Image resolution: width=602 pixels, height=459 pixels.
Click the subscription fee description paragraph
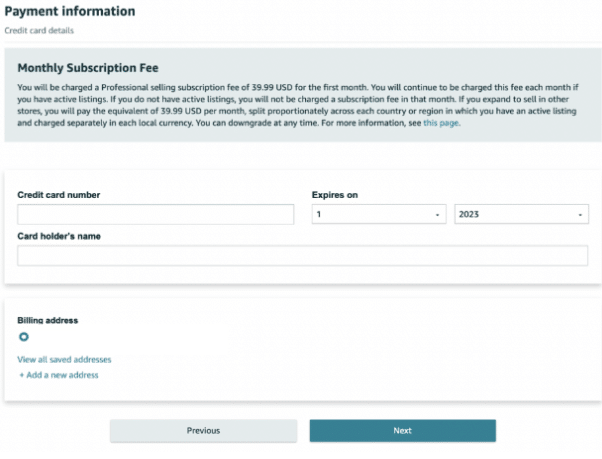[298, 105]
